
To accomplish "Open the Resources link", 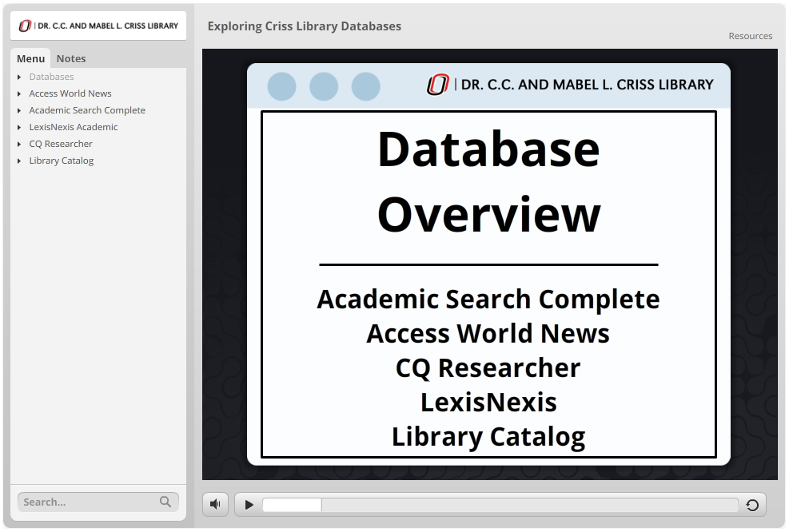I will [751, 36].
